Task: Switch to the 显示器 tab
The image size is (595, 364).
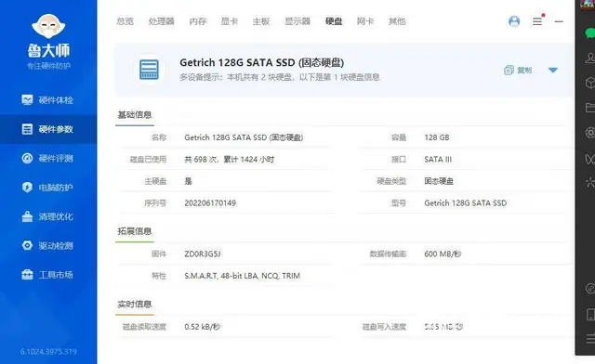Action: point(297,21)
